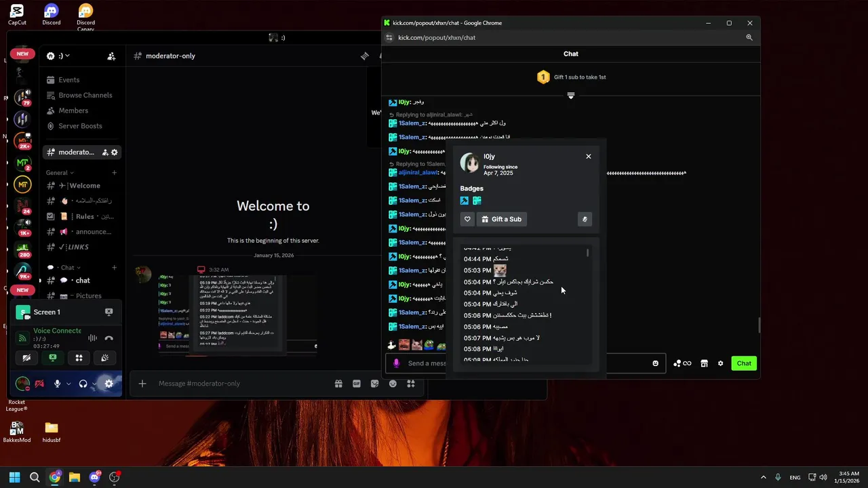Add a channel to General category

[114, 173]
